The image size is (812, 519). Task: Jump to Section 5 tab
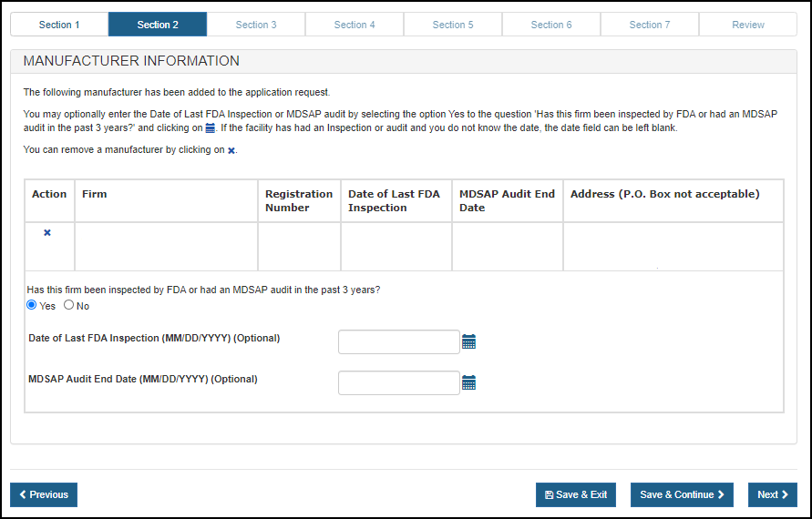[x=453, y=25]
